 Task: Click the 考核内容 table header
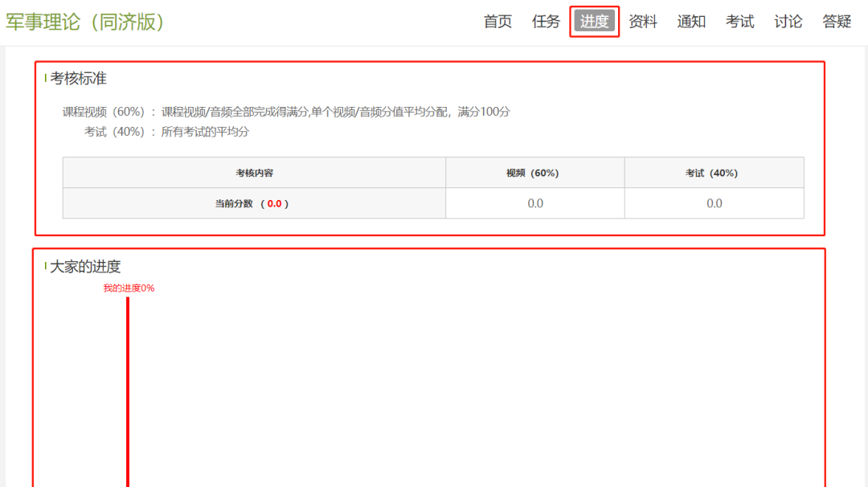254,173
